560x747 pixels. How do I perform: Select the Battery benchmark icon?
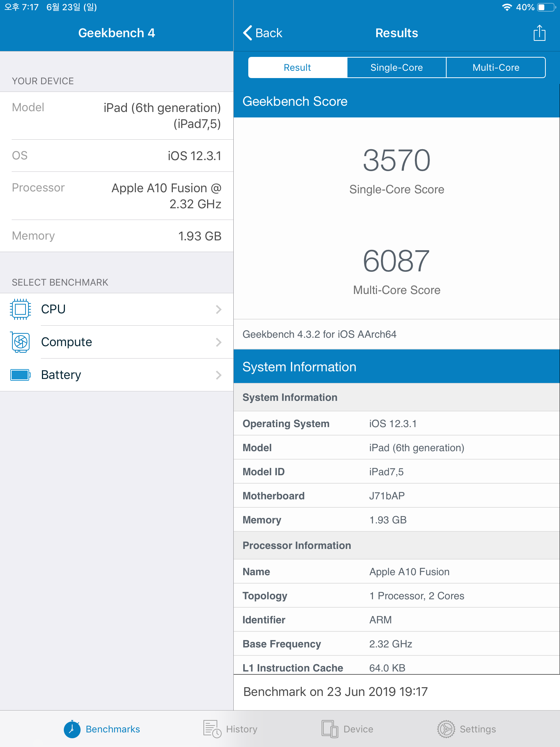[20, 375]
